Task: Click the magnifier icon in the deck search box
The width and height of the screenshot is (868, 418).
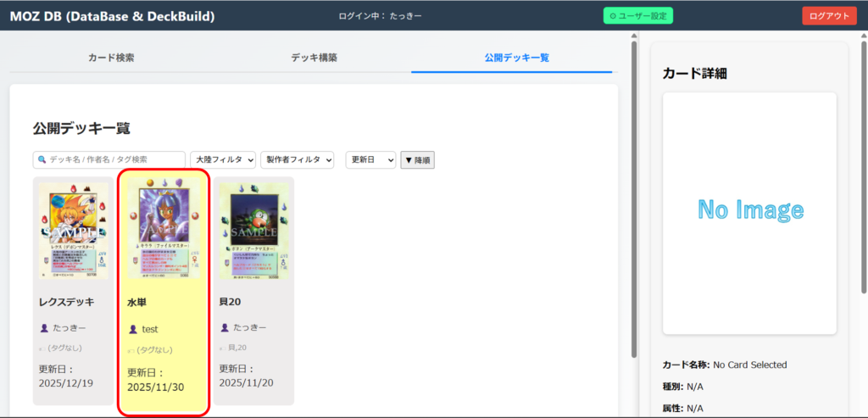Action: (42, 160)
